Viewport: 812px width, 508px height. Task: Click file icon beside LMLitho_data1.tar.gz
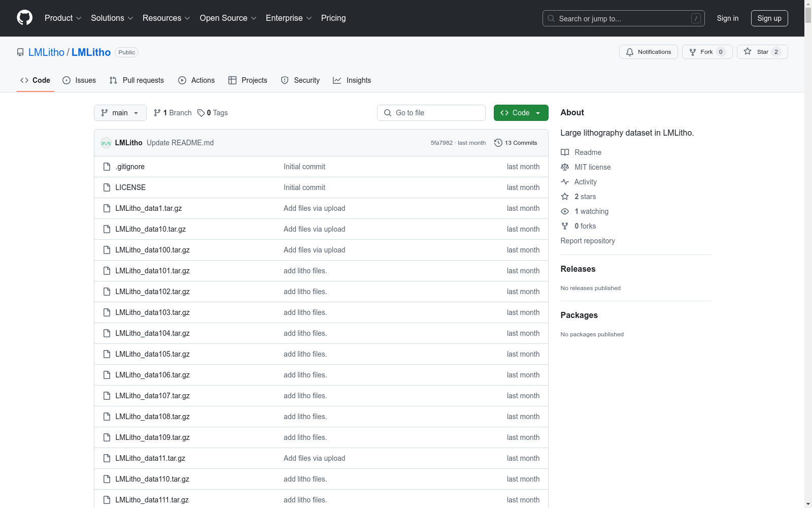pos(107,208)
